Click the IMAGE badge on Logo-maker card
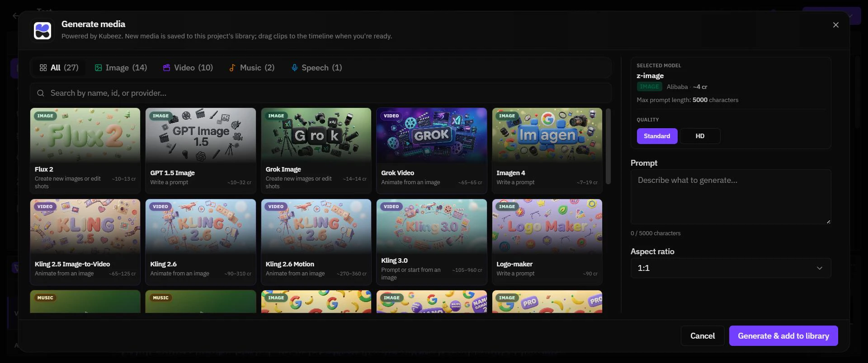This screenshot has height=363, width=868. click(x=507, y=207)
